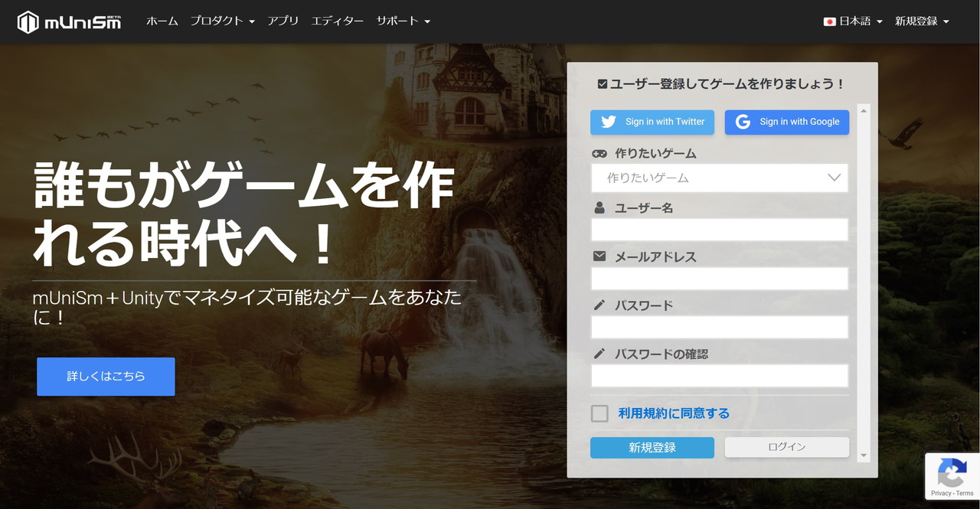Click the ログイン button

pos(787,447)
